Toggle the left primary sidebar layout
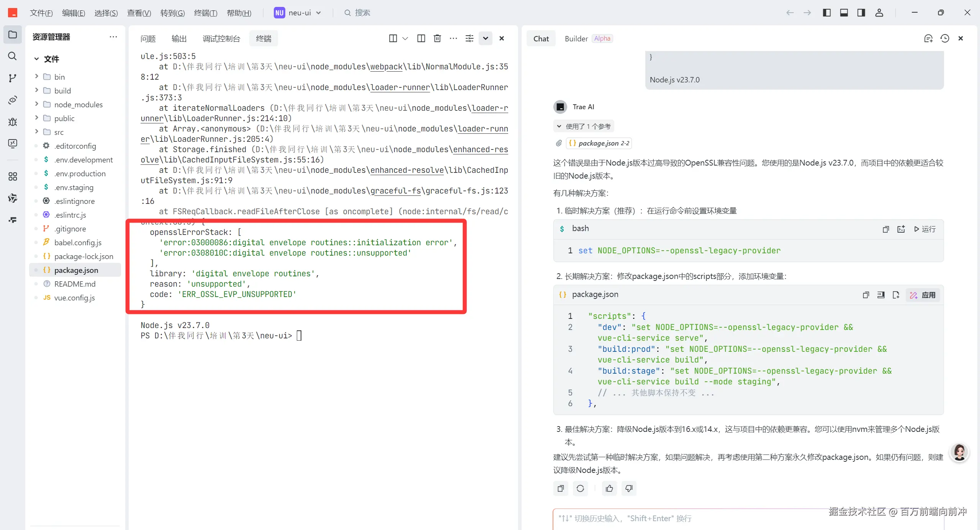The height and width of the screenshot is (530, 980). [x=826, y=13]
